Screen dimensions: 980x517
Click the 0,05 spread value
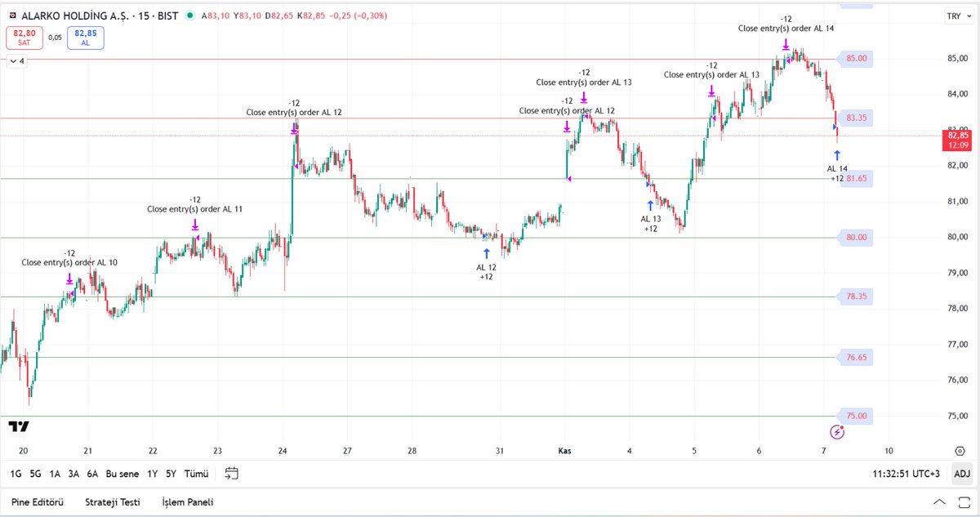coord(55,38)
